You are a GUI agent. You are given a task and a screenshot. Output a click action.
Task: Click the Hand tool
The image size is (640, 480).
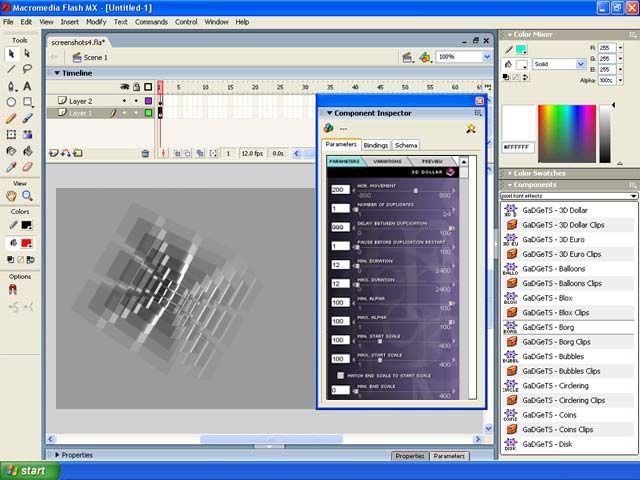[x=11, y=196]
